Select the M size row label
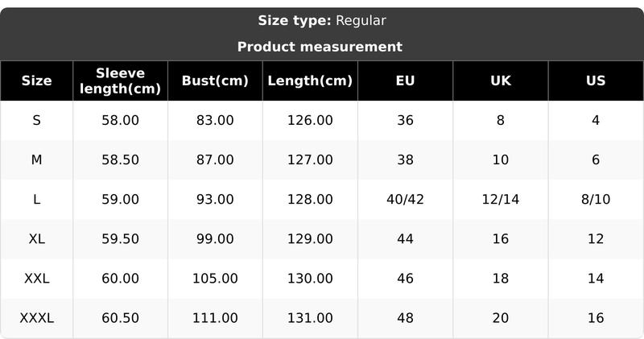This screenshot has height=339, width=644. click(x=36, y=160)
